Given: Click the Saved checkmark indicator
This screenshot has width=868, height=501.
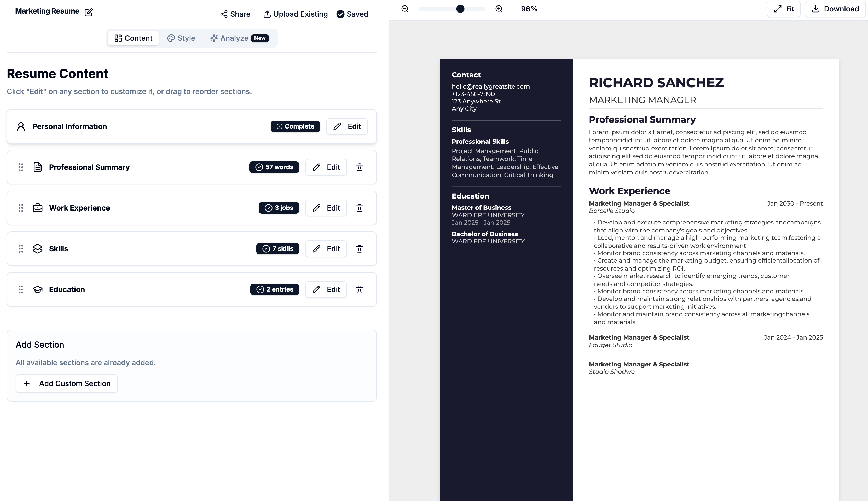Looking at the screenshot, I should pos(340,14).
